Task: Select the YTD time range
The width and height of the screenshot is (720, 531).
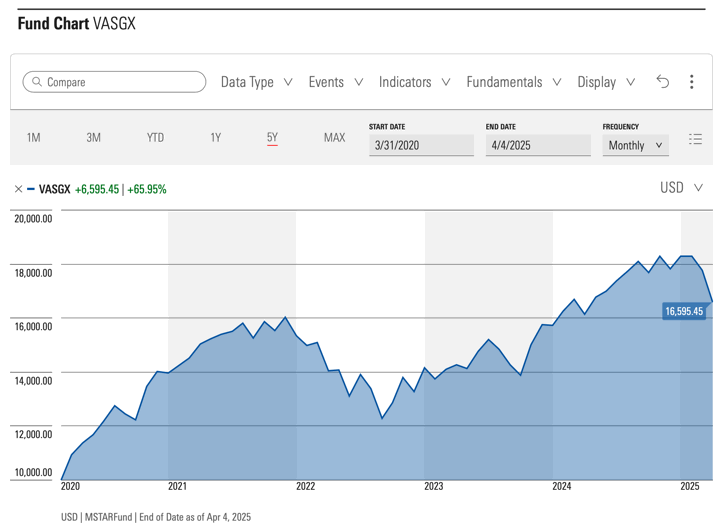Action: [x=155, y=138]
